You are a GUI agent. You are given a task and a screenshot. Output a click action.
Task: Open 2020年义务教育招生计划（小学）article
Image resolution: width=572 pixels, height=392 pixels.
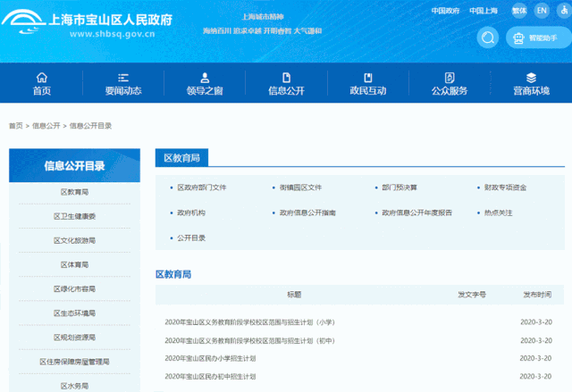pyautogui.click(x=250, y=322)
